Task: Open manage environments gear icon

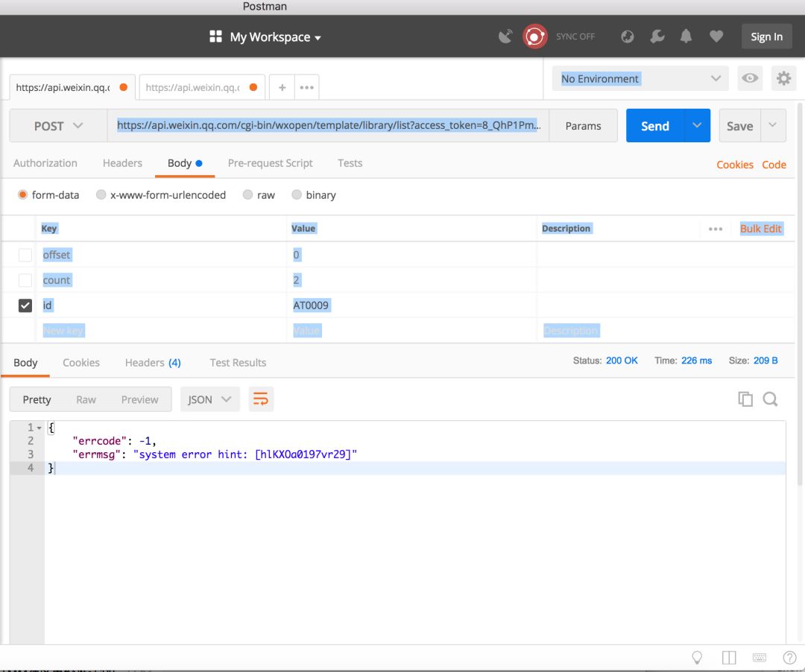Action: pos(783,78)
